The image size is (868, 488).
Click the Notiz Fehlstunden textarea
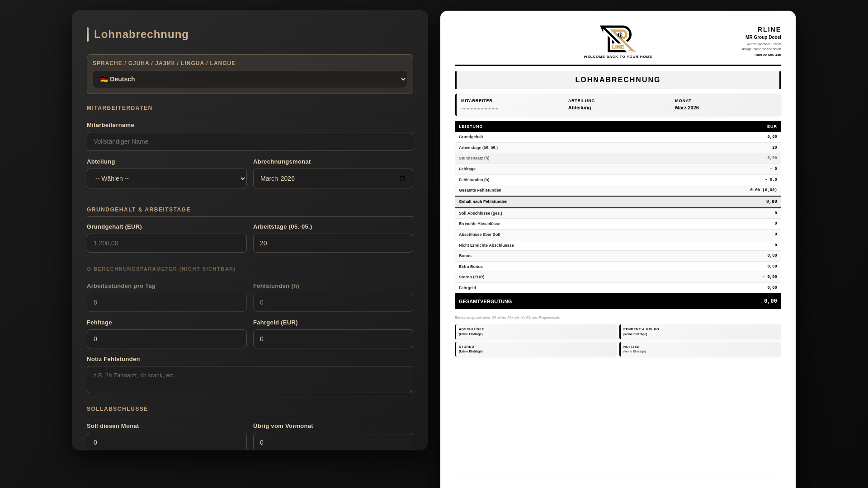coord(250,380)
